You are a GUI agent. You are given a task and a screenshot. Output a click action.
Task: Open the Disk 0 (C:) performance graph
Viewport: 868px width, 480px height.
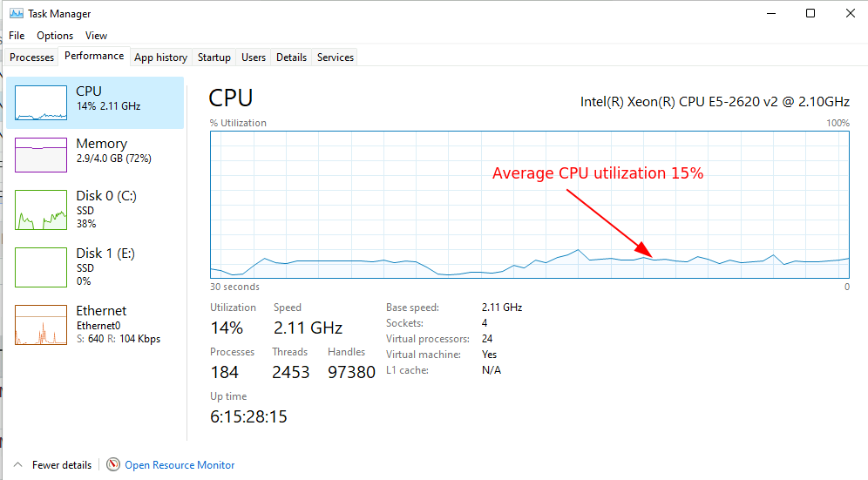coord(41,210)
